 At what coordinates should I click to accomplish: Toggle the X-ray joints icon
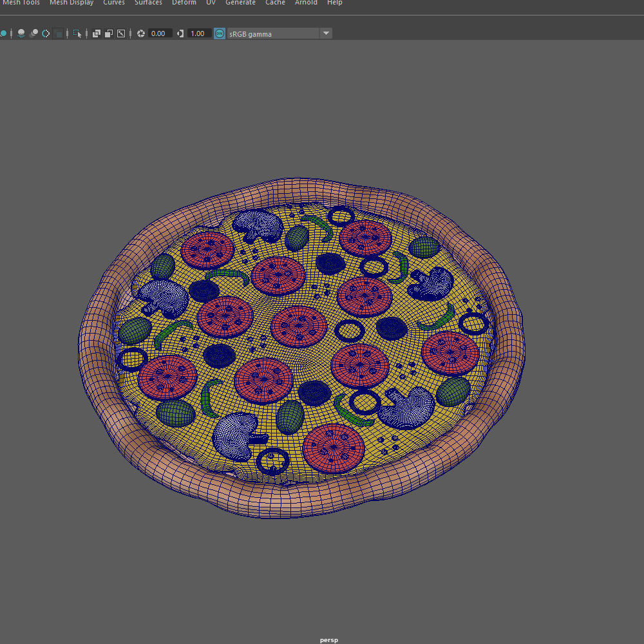[121, 33]
